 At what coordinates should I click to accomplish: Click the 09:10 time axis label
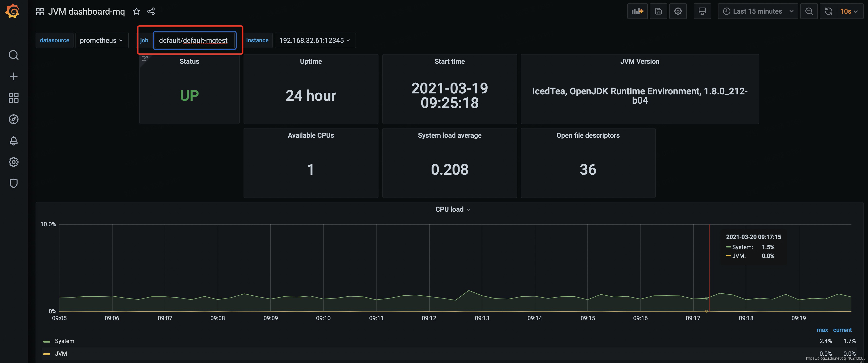pyautogui.click(x=323, y=318)
